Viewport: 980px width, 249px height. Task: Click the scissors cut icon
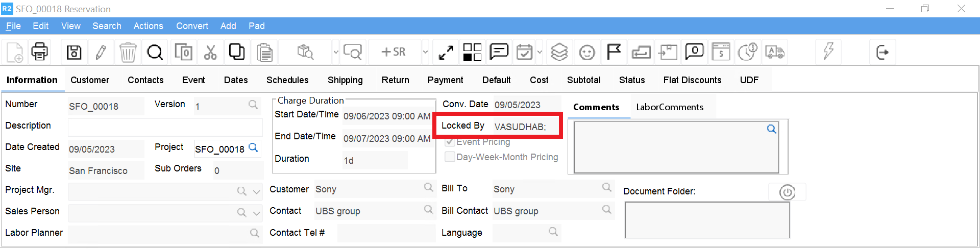click(x=210, y=52)
